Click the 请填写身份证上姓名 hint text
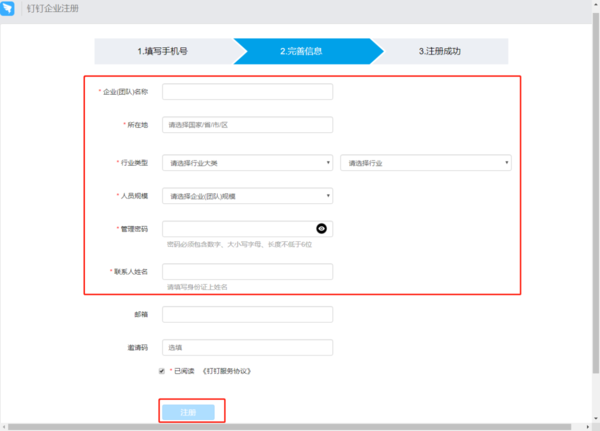 point(197,287)
